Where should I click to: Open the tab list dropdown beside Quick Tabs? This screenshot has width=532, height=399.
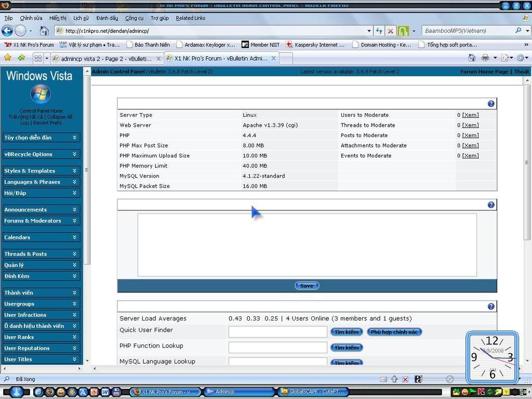[47, 58]
